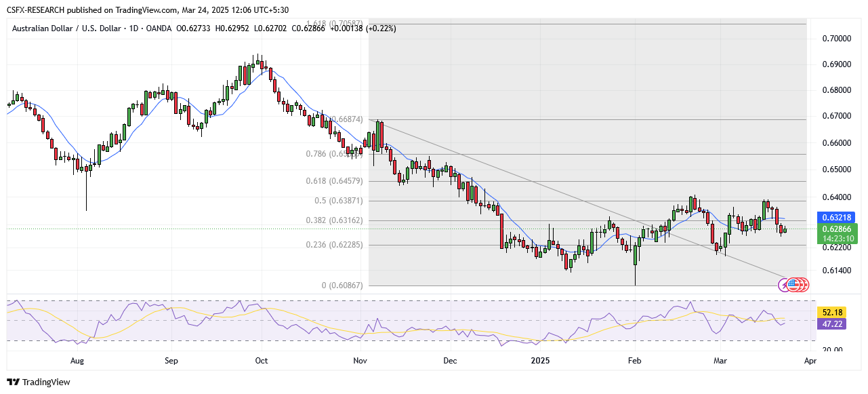Click the TradingView logo at bottom left
This screenshot has height=394, width=868.
(39, 382)
